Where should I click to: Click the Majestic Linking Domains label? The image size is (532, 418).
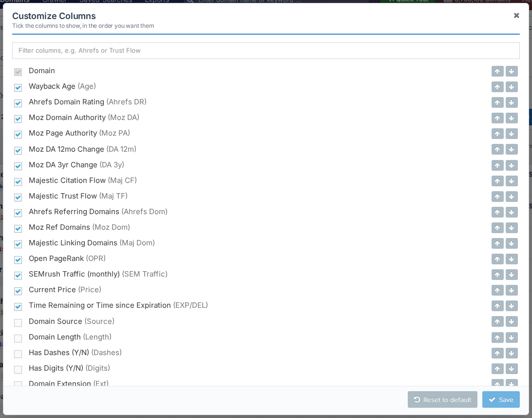(x=92, y=243)
